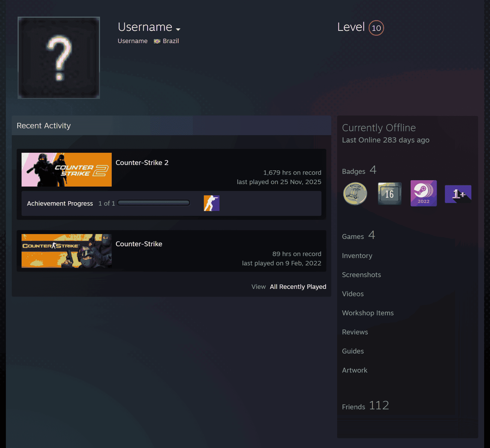The height and width of the screenshot is (448, 490).
Task: Click the achievement progress bar
Action: (x=154, y=203)
